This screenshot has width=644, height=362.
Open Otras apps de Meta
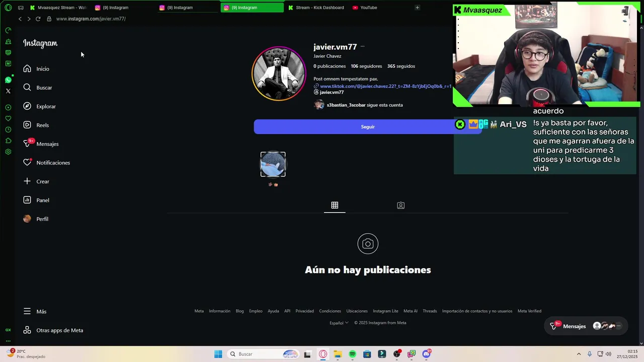[53, 330]
